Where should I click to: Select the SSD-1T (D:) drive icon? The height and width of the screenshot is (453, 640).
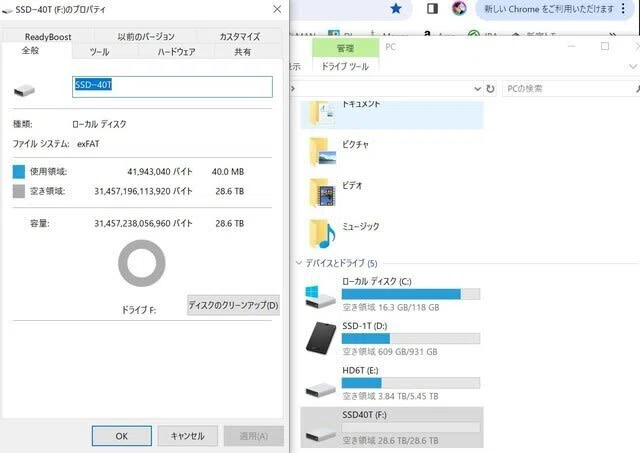321,338
